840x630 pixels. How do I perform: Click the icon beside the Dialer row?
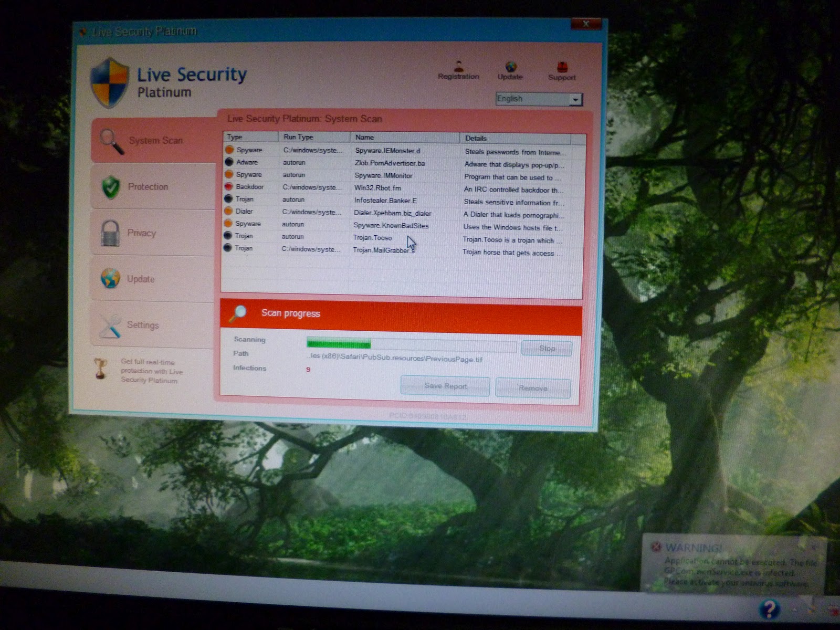pos(228,211)
